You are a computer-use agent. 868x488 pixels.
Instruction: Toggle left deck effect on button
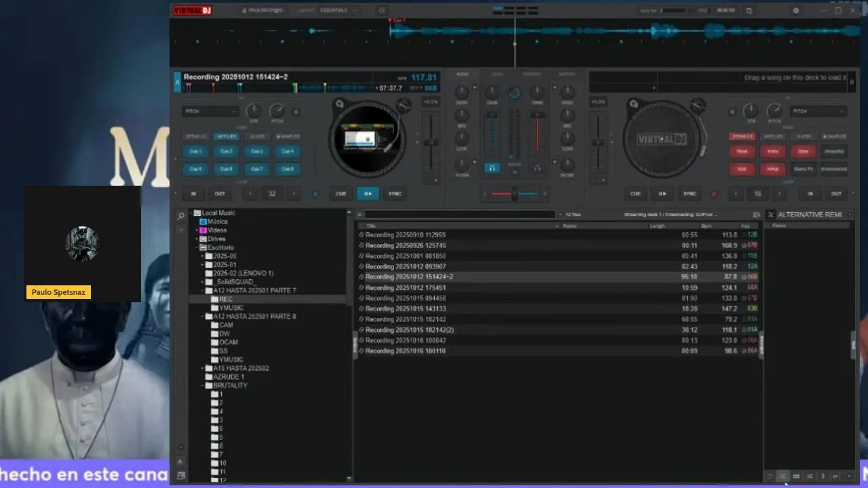[x=296, y=112]
